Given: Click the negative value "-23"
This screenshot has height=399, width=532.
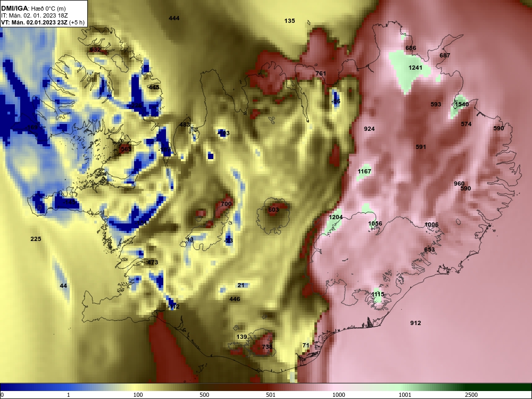Looking at the screenshot, I should coord(229,241).
